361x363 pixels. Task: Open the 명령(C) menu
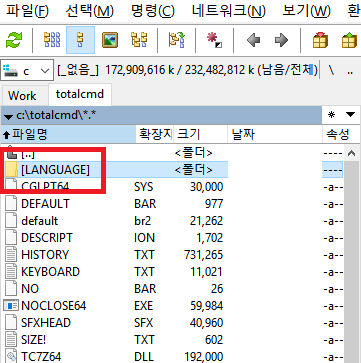pyautogui.click(x=153, y=11)
